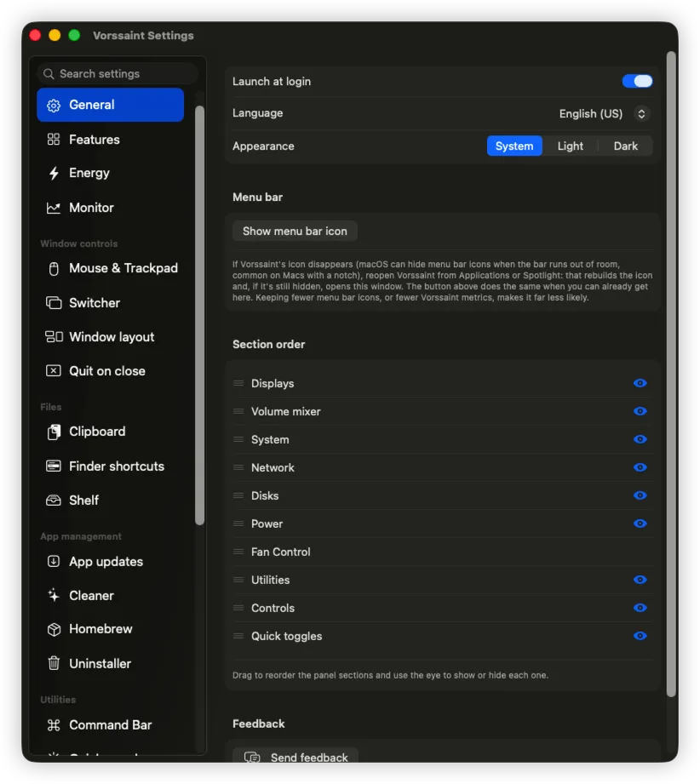Hide the Volume mixer section via its eye icon
This screenshot has width=700, height=784.
coord(640,411)
